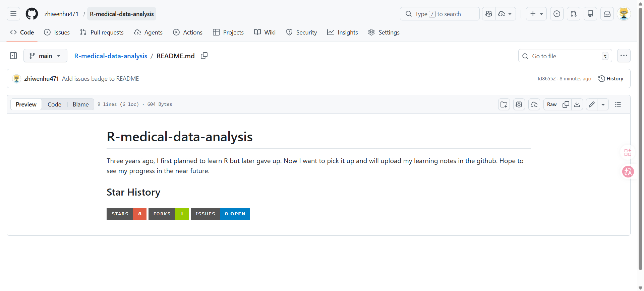Focus the 'Type / to search' box
The image size is (644, 291).
click(440, 14)
